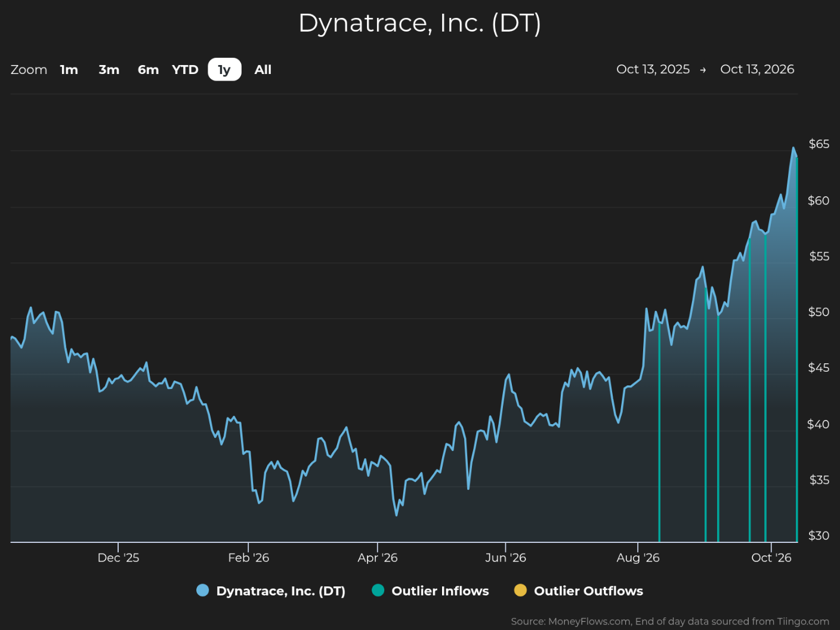Image resolution: width=840 pixels, height=630 pixels.
Task: Toggle Outlier Inflows legend series
Action: 430,591
